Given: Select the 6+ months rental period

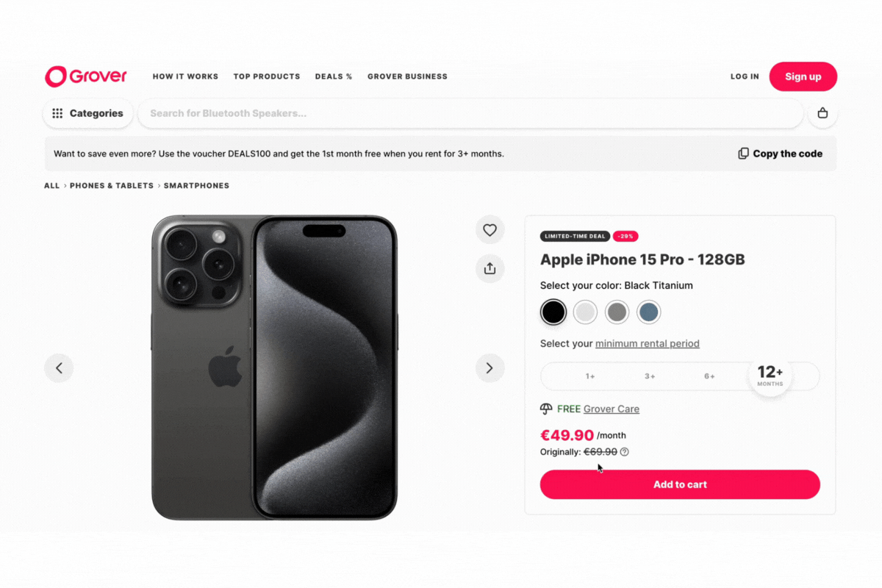Looking at the screenshot, I should pyautogui.click(x=709, y=376).
